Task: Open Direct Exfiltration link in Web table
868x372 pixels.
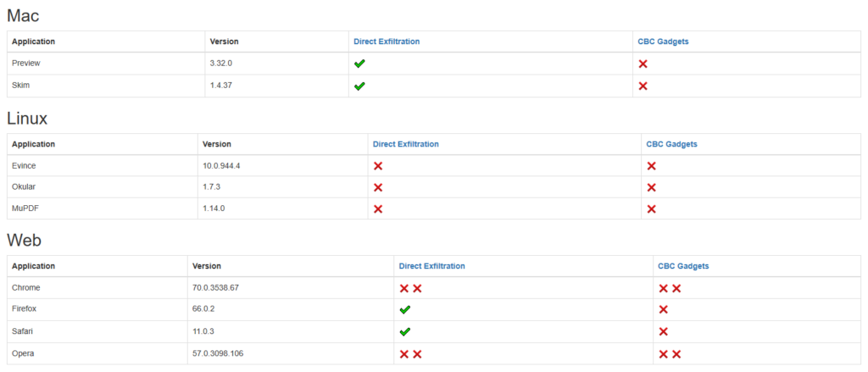Action: pyautogui.click(x=431, y=266)
